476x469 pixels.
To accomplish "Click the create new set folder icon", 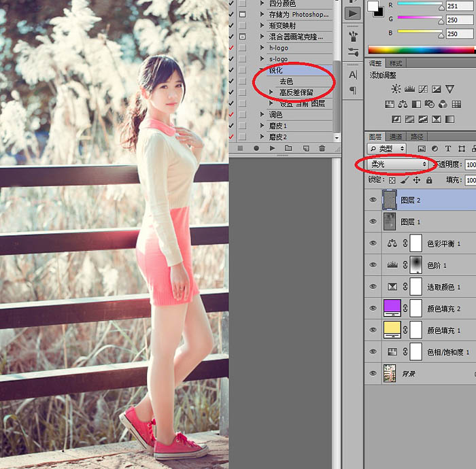I will (288, 147).
